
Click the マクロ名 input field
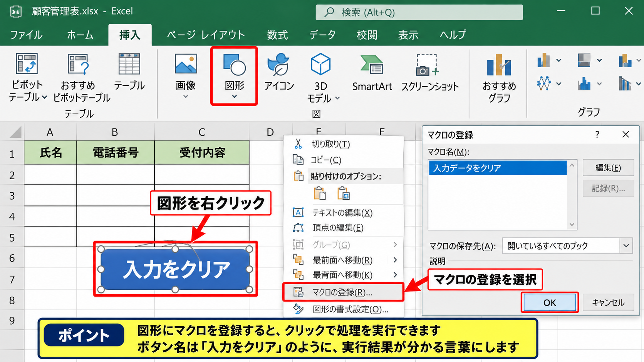(502, 195)
